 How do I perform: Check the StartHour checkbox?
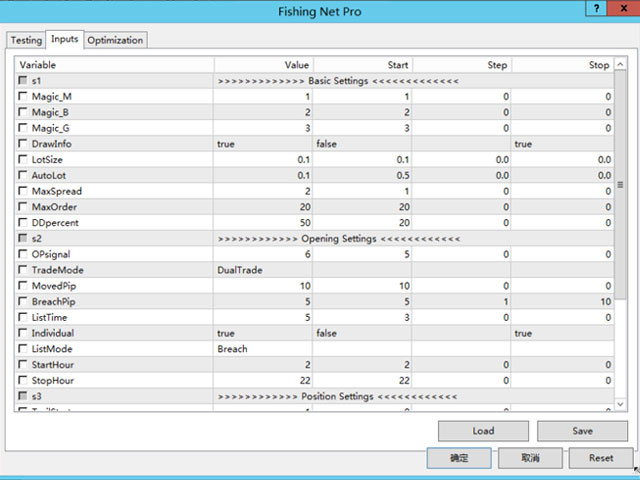pos(23,364)
